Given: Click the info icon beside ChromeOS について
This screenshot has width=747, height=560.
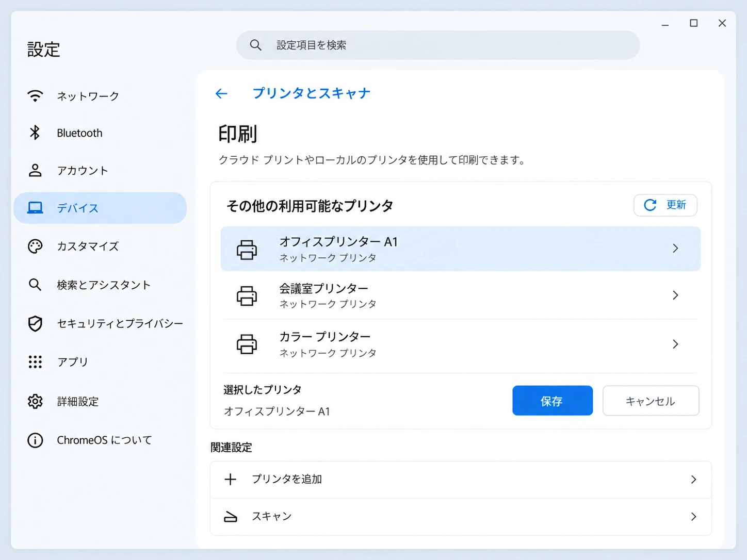Looking at the screenshot, I should (35, 440).
